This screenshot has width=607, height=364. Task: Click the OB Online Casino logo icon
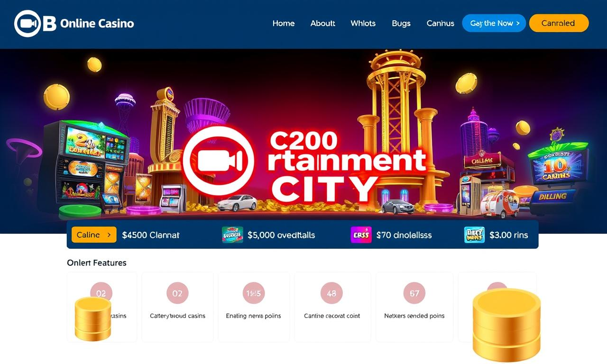(x=28, y=23)
